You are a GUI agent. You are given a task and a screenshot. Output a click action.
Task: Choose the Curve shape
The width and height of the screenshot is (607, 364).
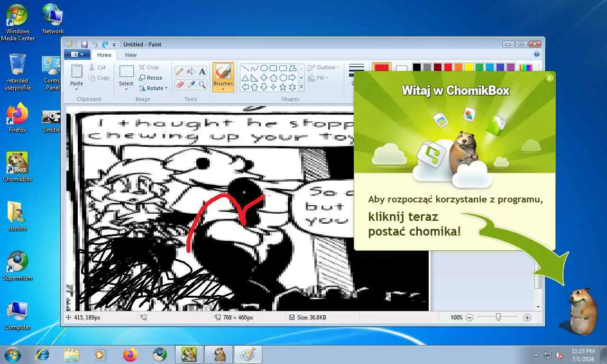click(x=255, y=68)
